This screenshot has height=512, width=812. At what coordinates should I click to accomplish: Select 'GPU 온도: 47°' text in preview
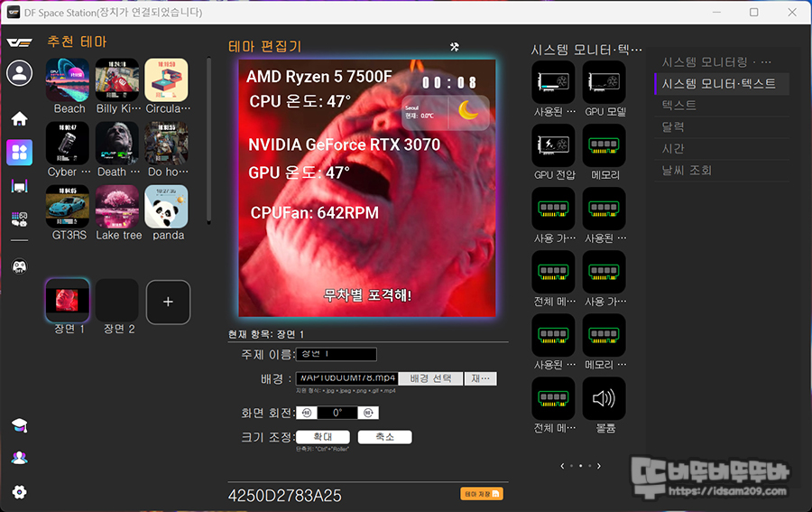pyautogui.click(x=299, y=172)
